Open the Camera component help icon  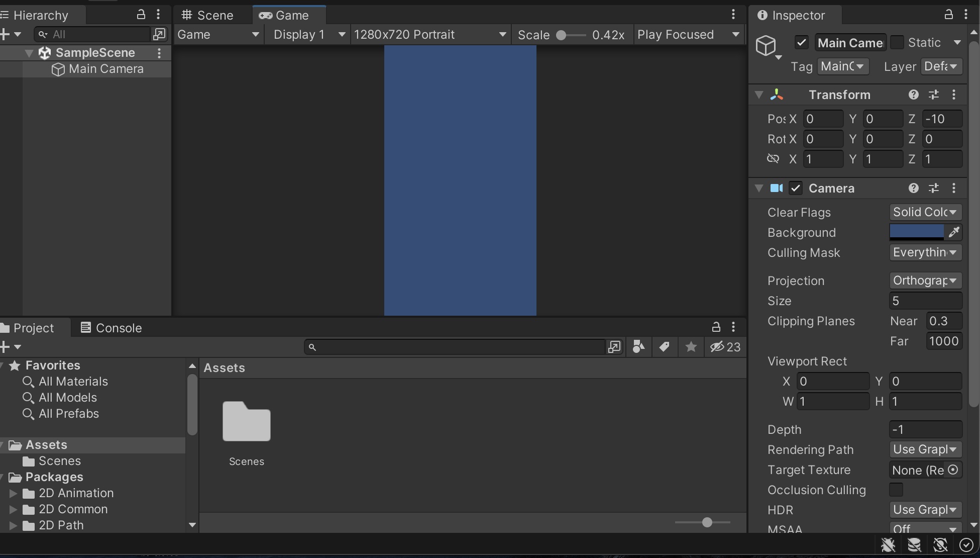click(x=913, y=188)
